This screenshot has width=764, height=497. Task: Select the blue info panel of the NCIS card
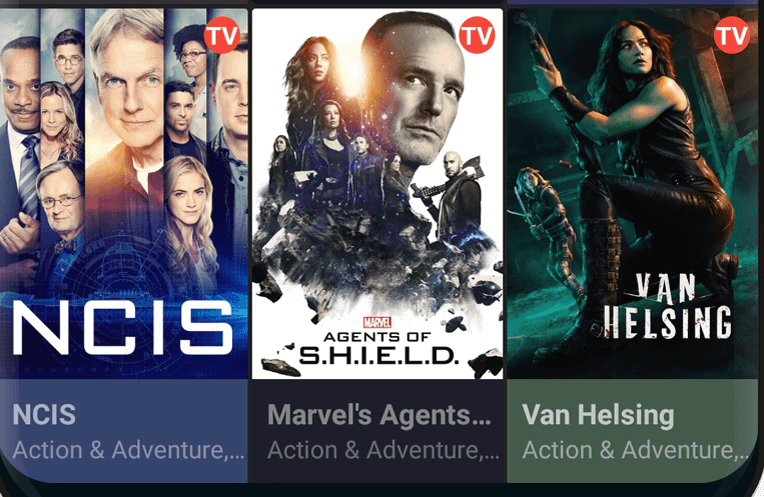click(x=124, y=431)
